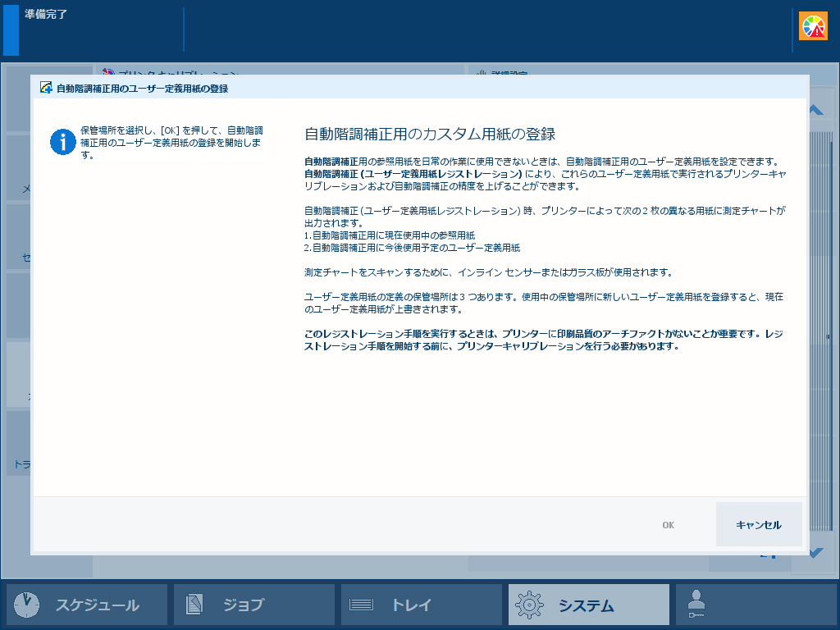Click the heading 自動階調補正用のカスタム用紙の登録

(x=430, y=134)
